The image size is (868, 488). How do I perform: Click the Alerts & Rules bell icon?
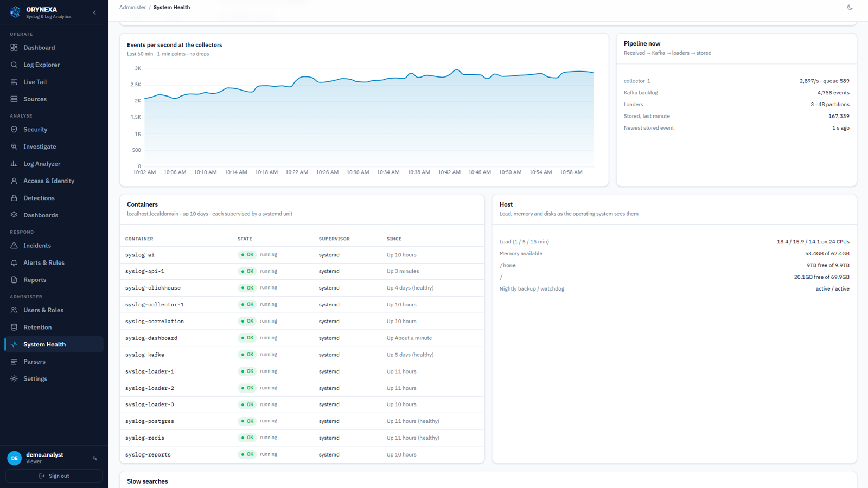click(14, 262)
